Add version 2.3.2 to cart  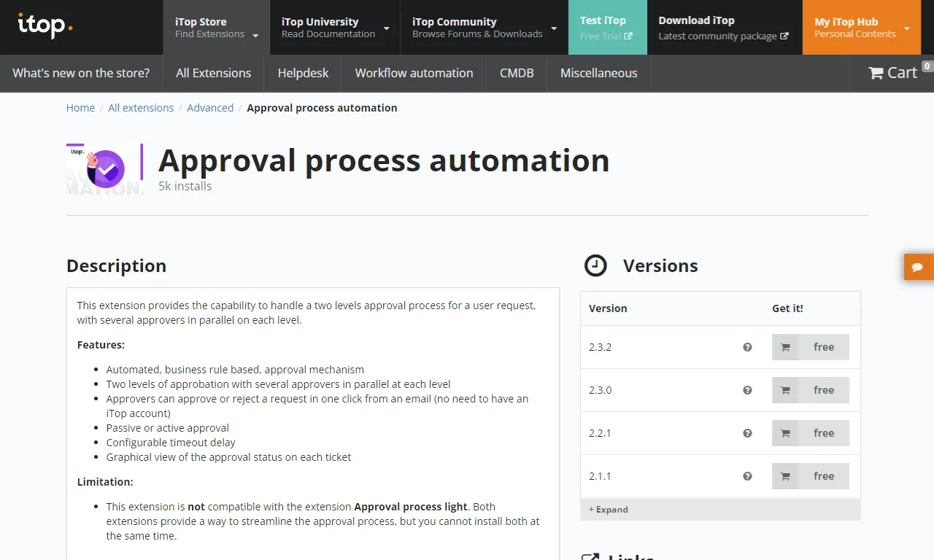click(811, 347)
